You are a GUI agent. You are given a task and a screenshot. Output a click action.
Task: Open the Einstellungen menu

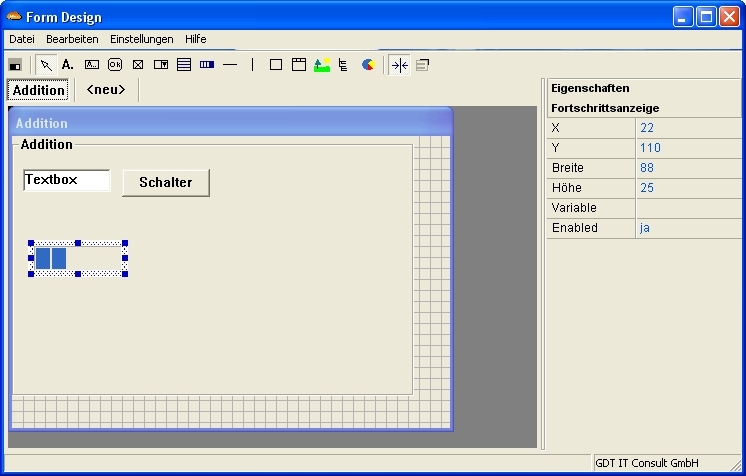pos(141,39)
